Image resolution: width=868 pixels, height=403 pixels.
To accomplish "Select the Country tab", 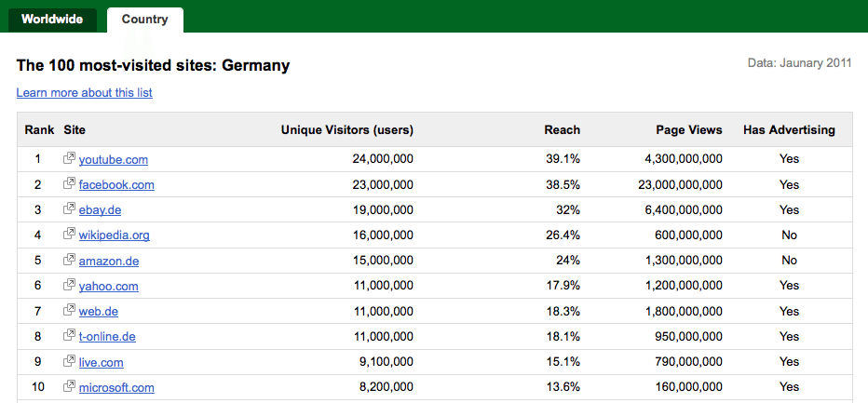I will 145,20.
